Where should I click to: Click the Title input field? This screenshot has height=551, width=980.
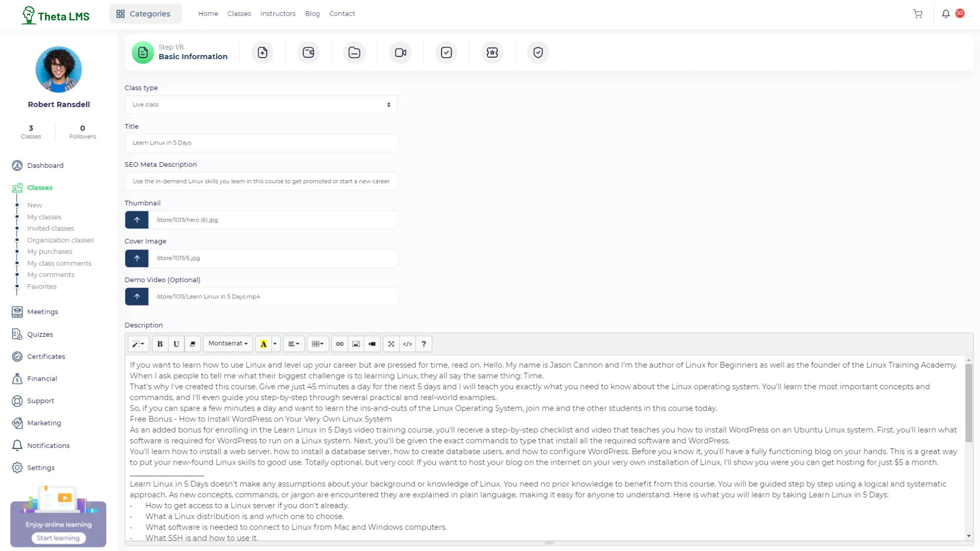pyautogui.click(x=261, y=143)
